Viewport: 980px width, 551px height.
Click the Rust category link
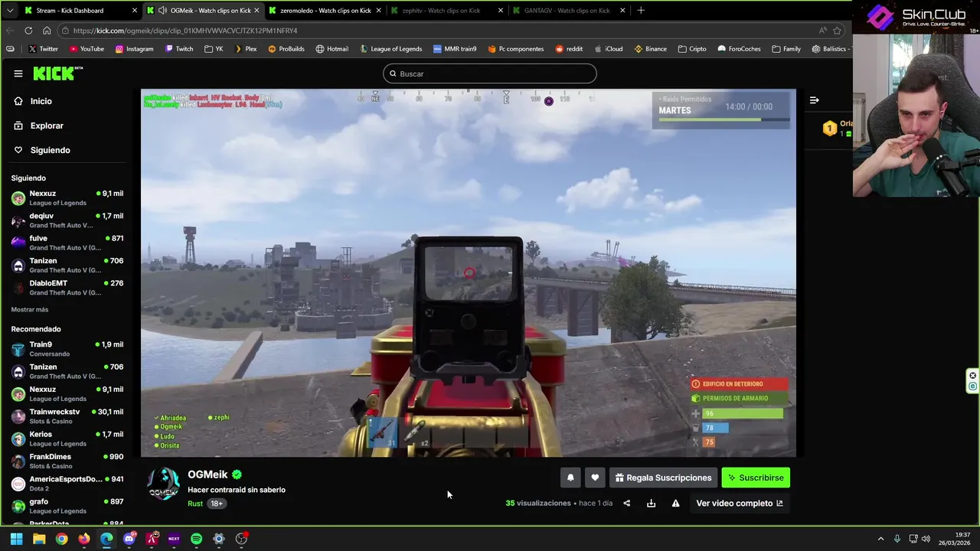tap(195, 504)
